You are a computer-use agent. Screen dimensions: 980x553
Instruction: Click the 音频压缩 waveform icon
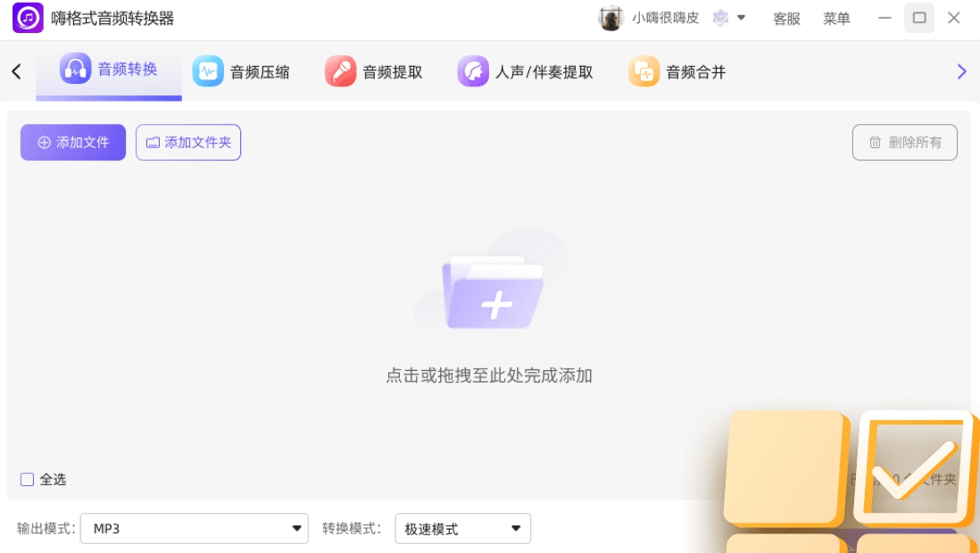(208, 71)
